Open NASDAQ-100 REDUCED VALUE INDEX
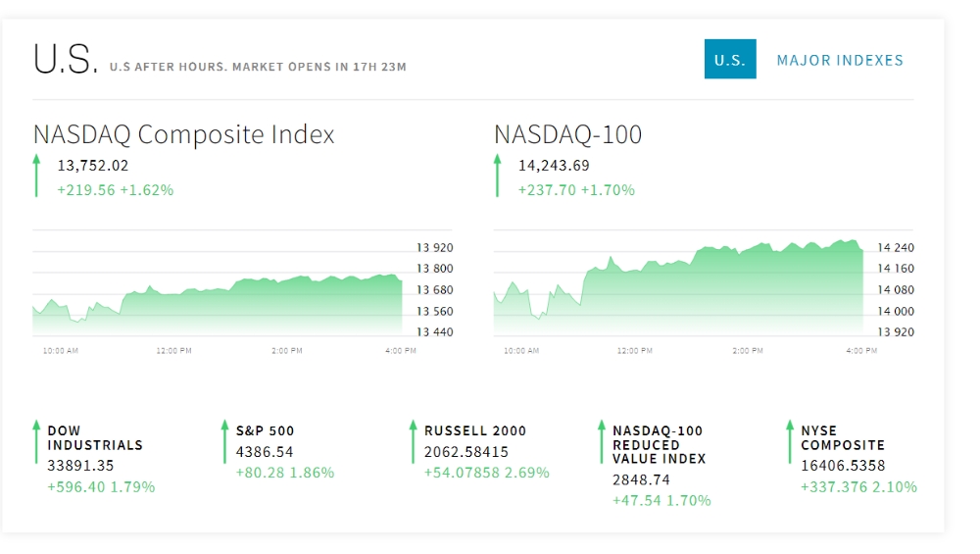This screenshot has height=554, width=980. [x=659, y=444]
